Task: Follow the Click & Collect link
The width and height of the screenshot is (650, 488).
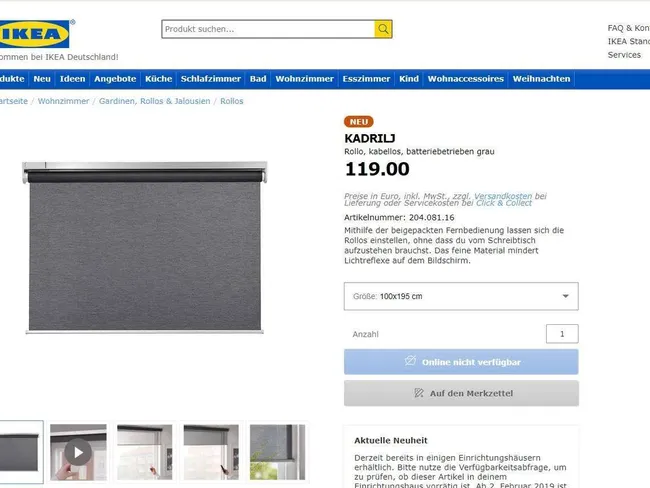Action: [504, 203]
